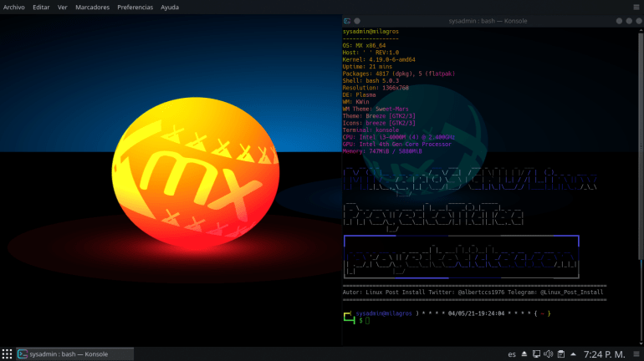Click the panel settings icon beside the clock
Screen dimensions: 644x361
[636, 353]
